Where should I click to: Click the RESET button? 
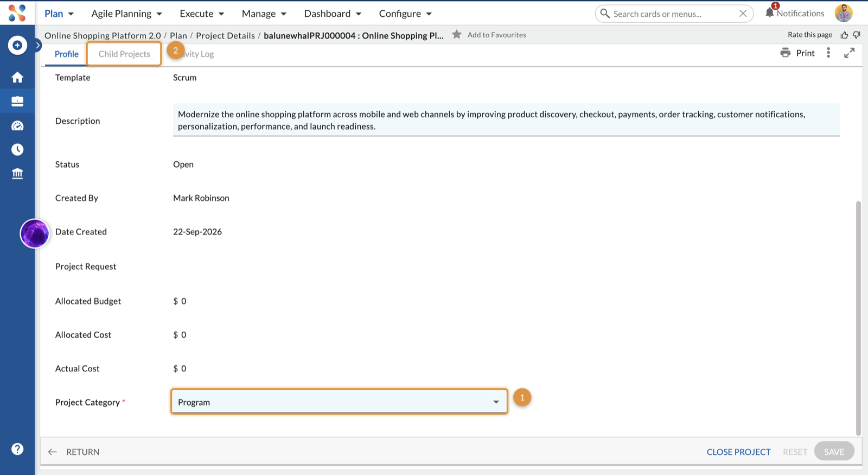coord(795,452)
